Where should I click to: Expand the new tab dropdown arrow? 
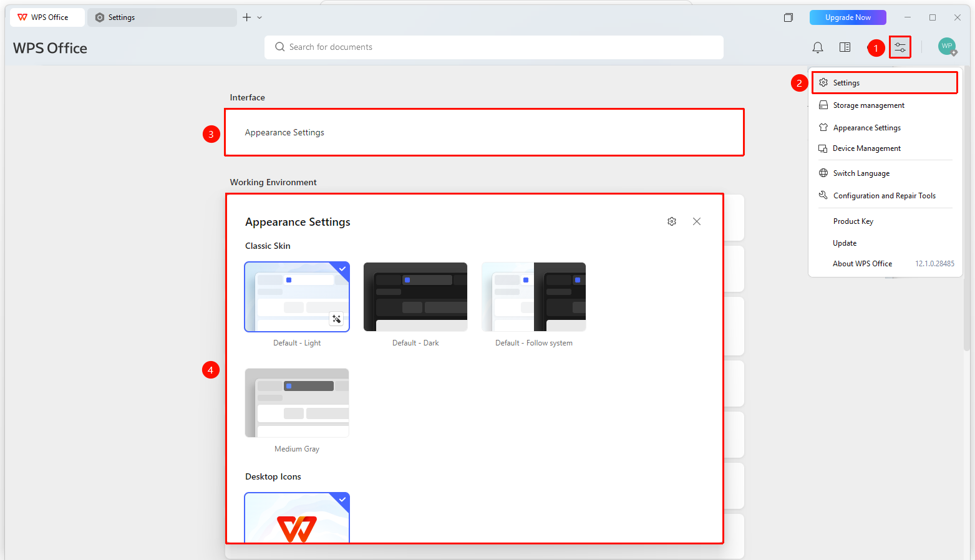pyautogui.click(x=260, y=17)
